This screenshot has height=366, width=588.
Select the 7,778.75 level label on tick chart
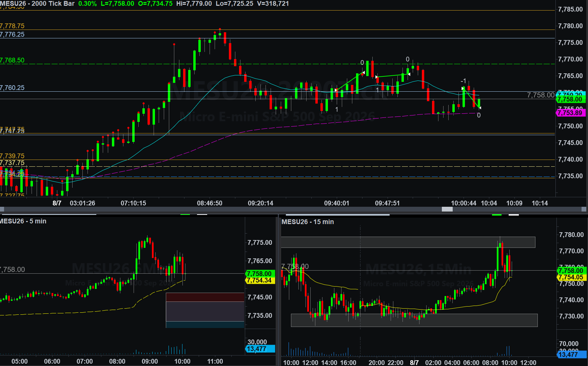click(12, 26)
